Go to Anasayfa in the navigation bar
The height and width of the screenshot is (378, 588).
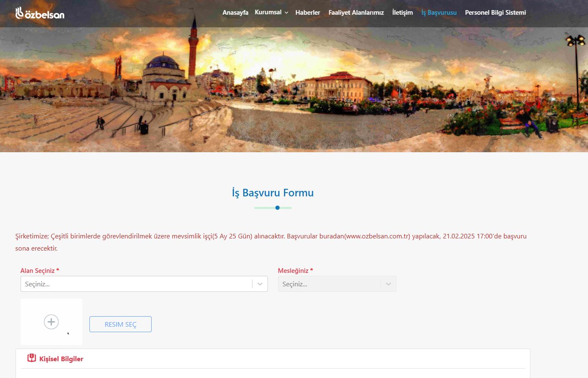(x=235, y=13)
